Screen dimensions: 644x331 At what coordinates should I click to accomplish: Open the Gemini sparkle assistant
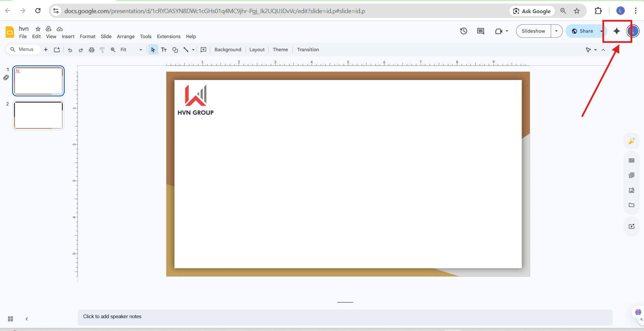617,31
